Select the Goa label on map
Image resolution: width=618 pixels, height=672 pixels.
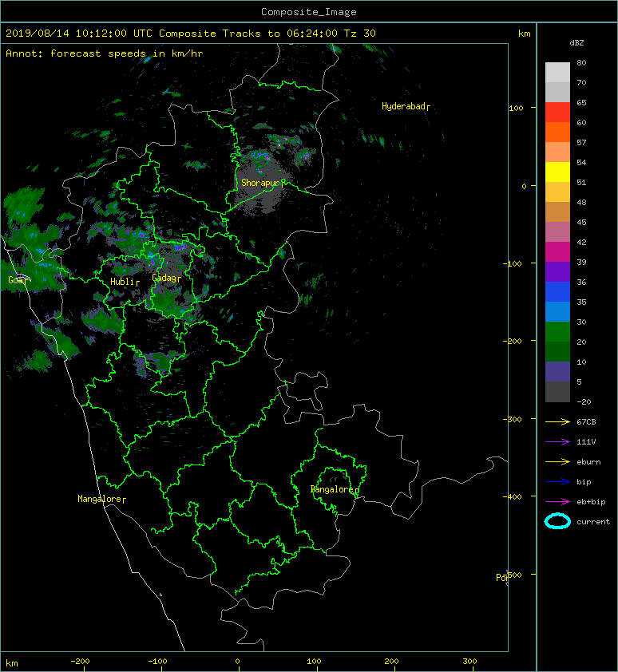tap(18, 280)
